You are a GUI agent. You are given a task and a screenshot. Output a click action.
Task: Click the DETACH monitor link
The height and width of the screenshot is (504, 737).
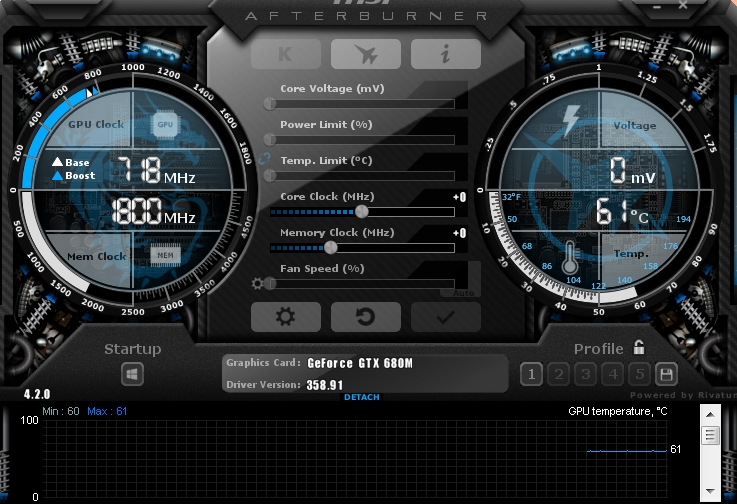[x=361, y=397]
